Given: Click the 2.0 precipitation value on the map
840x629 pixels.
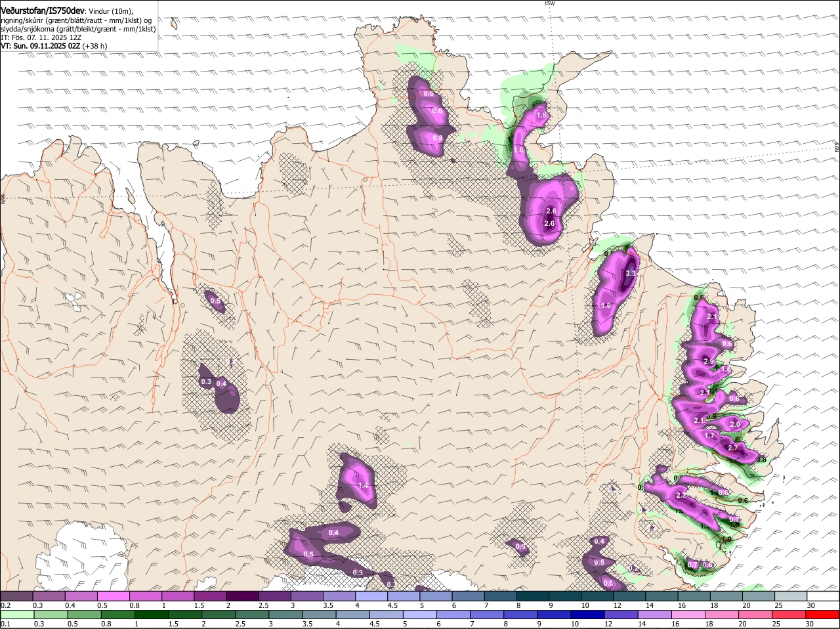Looking at the screenshot, I should 735,425.
